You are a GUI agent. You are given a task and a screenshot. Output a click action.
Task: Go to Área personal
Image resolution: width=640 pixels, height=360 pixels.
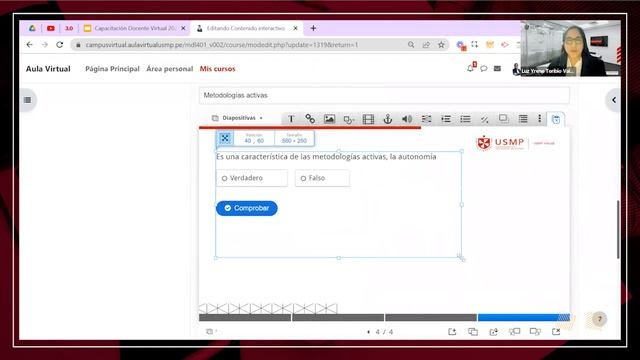coord(169,69)
